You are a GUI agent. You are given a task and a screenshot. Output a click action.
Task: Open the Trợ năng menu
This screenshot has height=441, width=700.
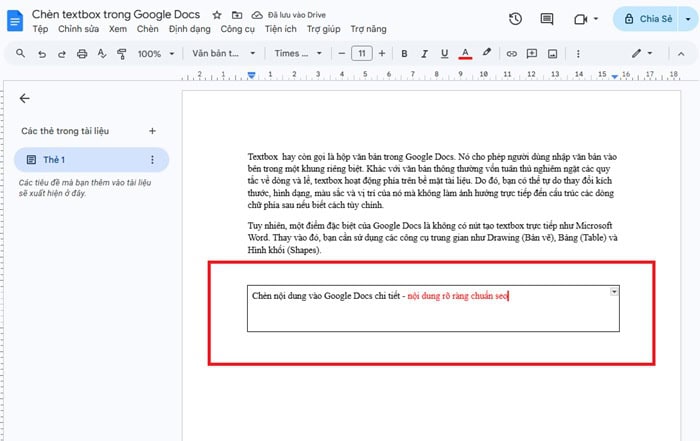[x=369, y=29]
